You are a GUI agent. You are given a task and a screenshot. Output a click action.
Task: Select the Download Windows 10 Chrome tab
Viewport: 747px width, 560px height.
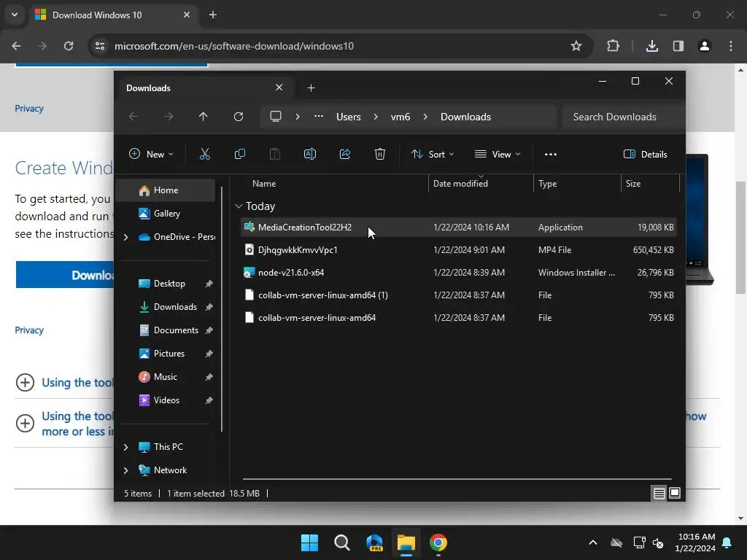[113, 15]
